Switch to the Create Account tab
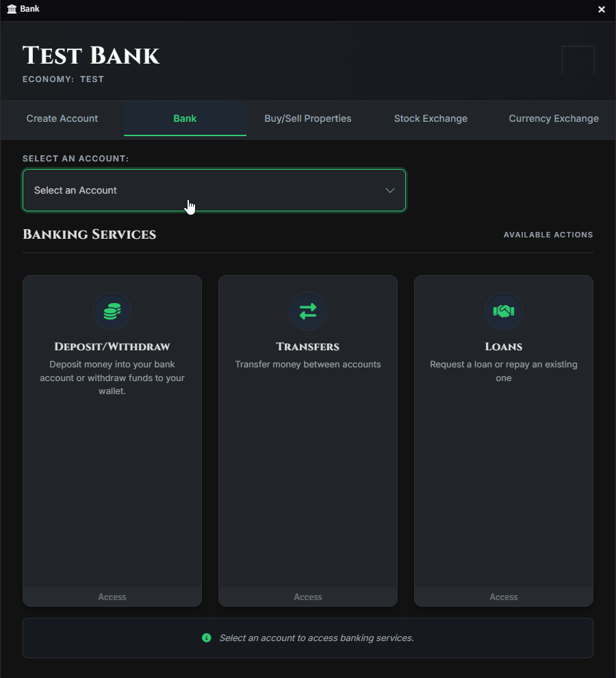 click(62, 118)
